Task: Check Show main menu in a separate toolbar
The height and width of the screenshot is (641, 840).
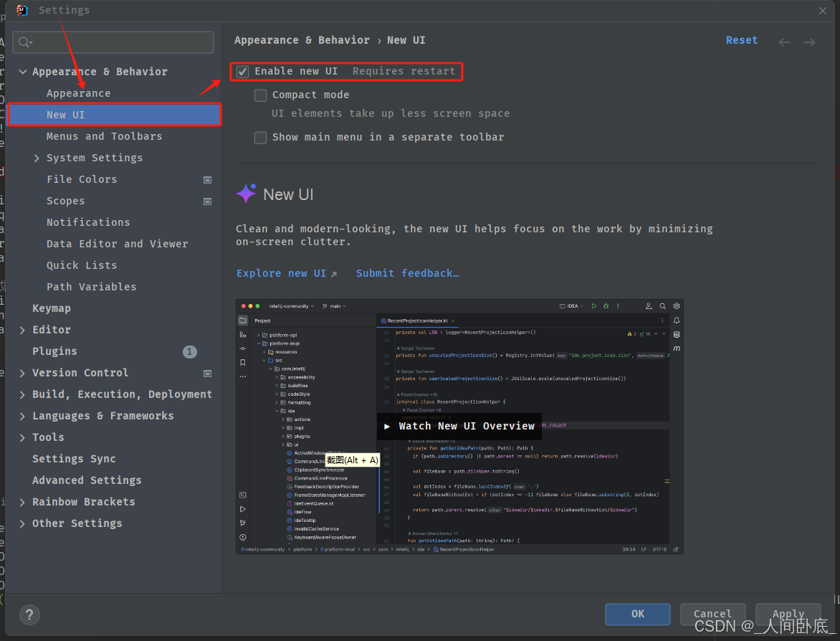Action: [x=260, y=138]
